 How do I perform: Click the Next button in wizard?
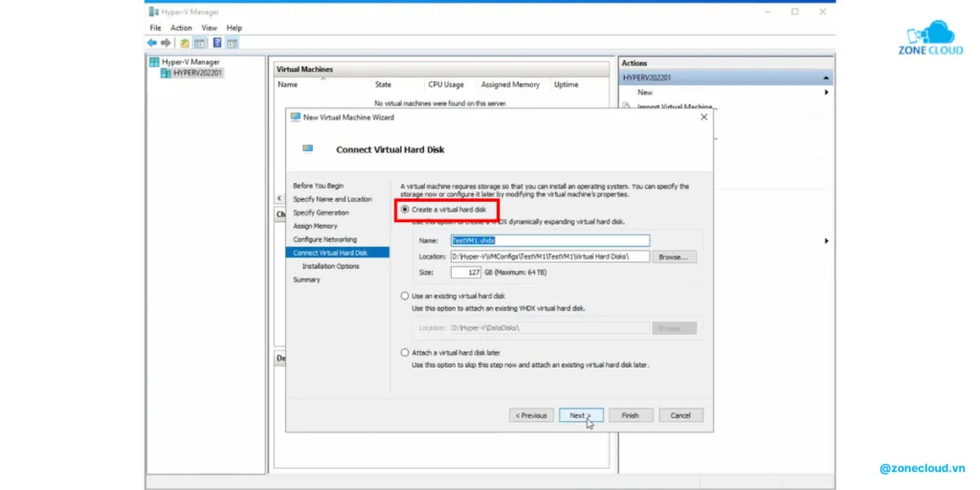(x=581, y=415)
